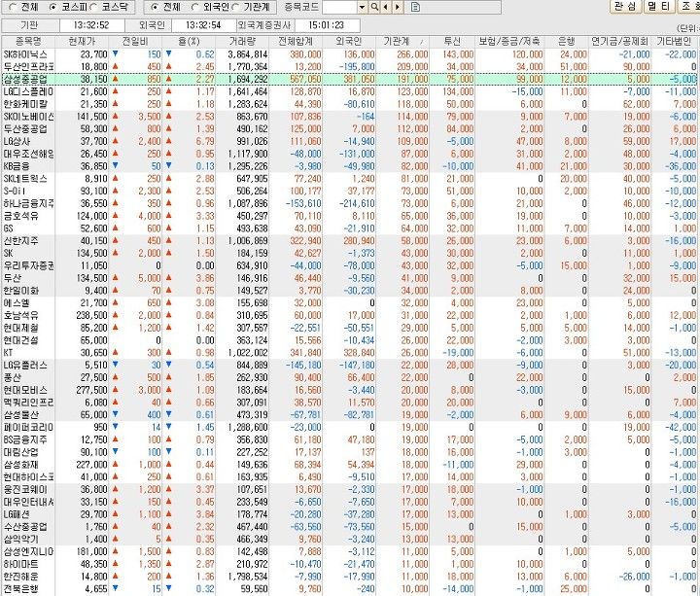Select the 전체 investor radio button
Image resolution: width=700 pixels, height=596 pixels.
pyautogui.click(x=155, y=7)
